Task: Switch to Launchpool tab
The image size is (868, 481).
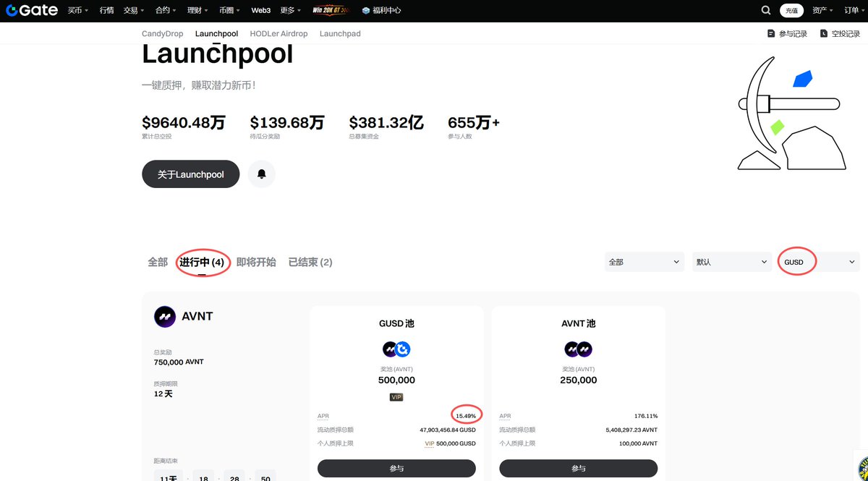Action: click(x=216, y=34)
